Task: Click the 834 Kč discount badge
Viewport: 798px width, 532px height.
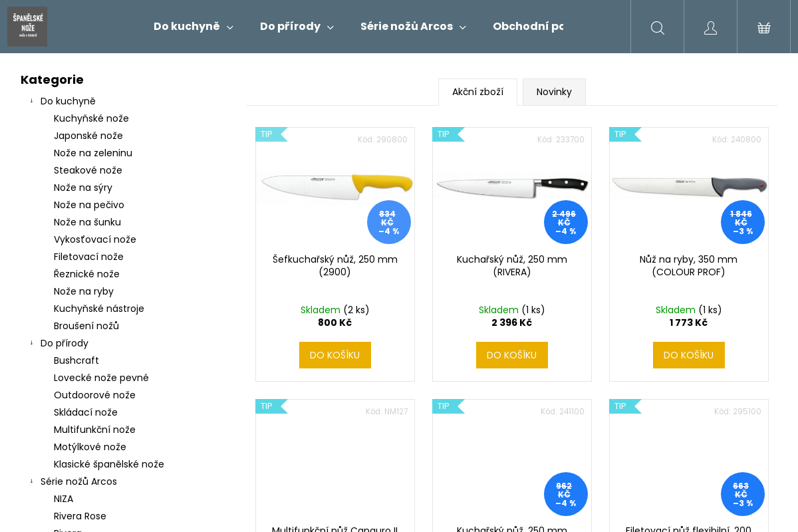Action: coord(389,222)
